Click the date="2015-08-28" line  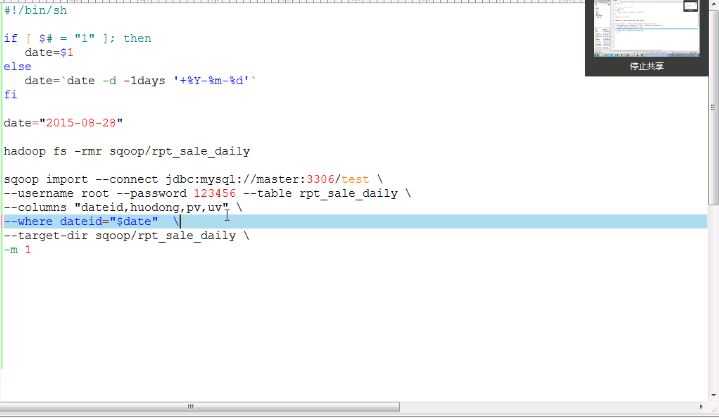point(63,123)
